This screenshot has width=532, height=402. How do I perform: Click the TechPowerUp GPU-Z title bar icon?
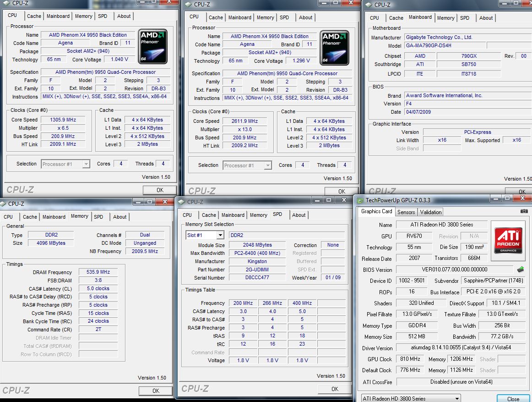tap(361, 200)
